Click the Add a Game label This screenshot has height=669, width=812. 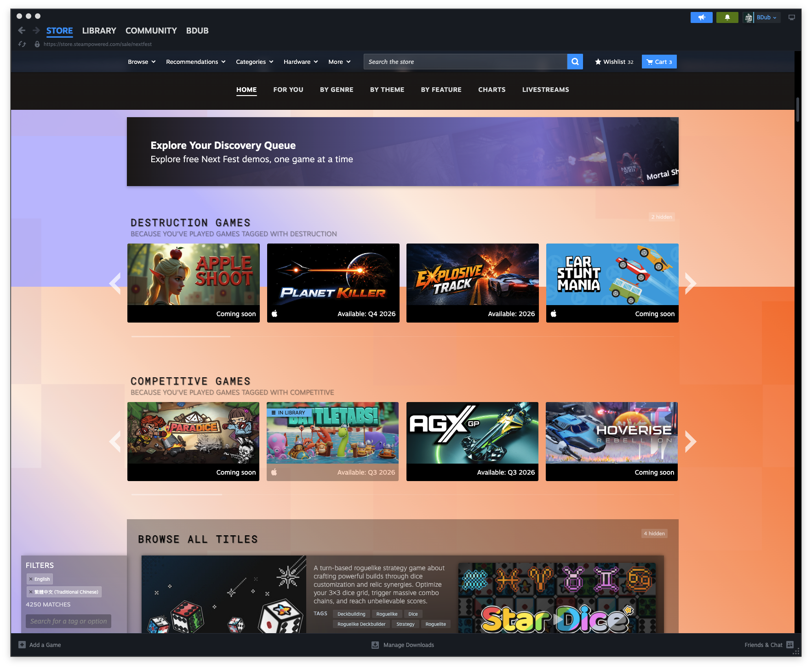[x=45, y=645]
